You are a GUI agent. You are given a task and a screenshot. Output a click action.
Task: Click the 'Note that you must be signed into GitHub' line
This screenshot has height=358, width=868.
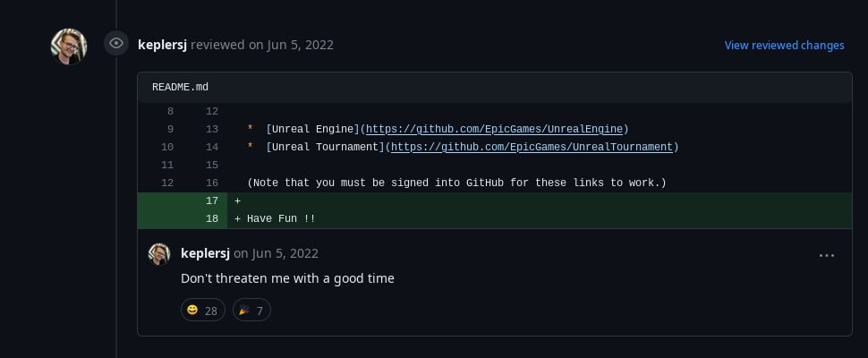(456, 183)
